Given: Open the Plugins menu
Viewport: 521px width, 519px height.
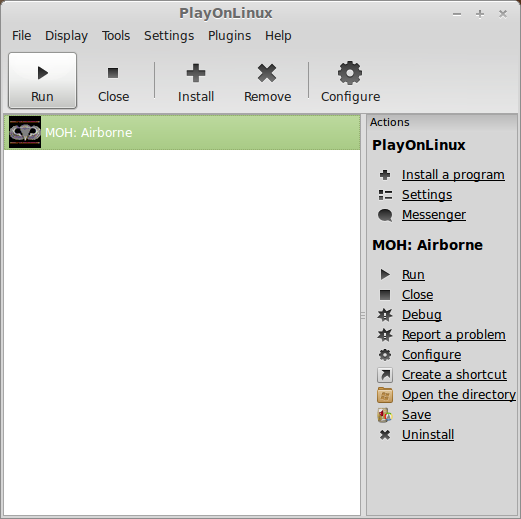Looking at the screenshot, I should tap(229, 36).
